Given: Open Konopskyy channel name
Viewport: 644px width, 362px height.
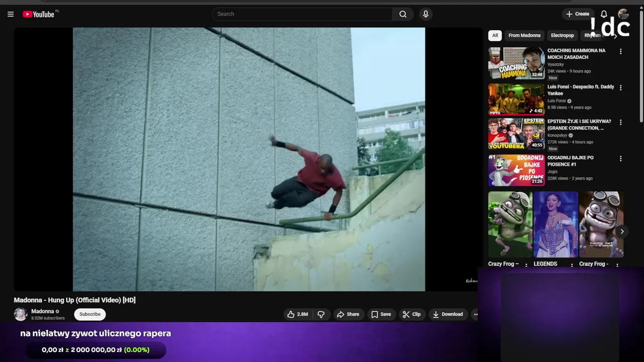Looking at the screenshot, I should (x=557, y=135).
